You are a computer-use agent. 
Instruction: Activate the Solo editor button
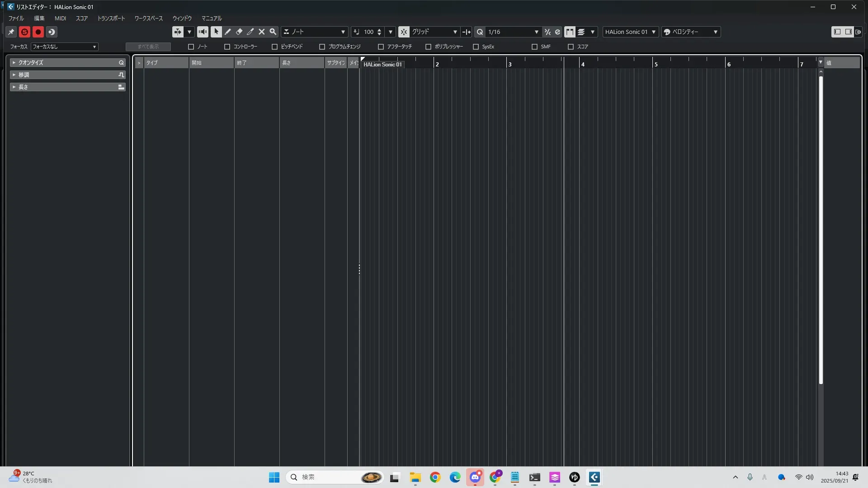(x=24, y=32)
